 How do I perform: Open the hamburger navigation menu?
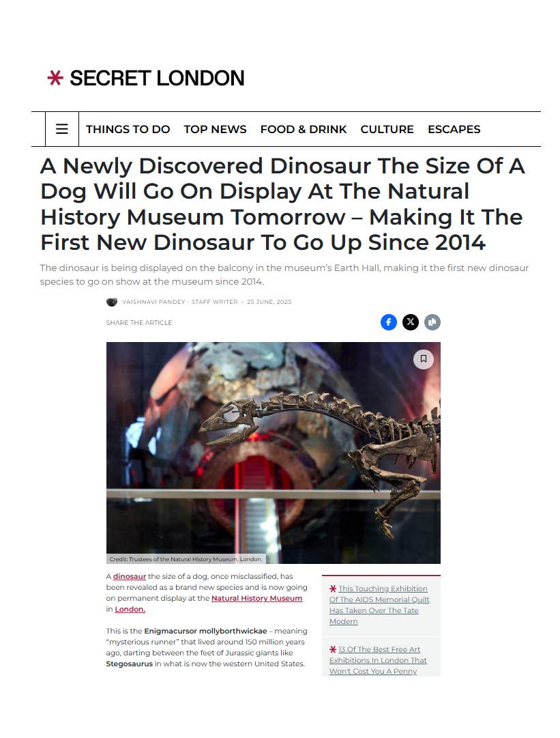click(x=62, y=129)
